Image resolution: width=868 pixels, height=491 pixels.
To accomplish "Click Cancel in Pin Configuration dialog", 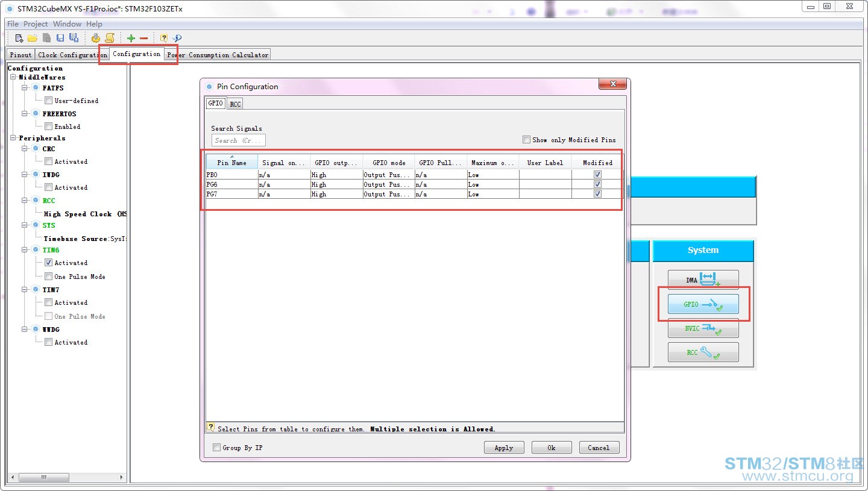I will click(599, 448).
